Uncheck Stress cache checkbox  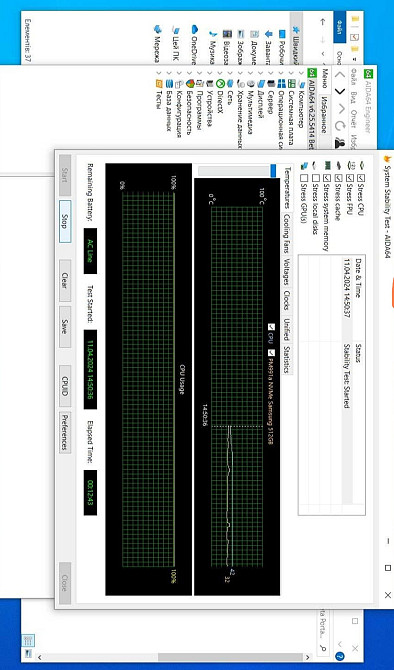[x=339, y=177]
